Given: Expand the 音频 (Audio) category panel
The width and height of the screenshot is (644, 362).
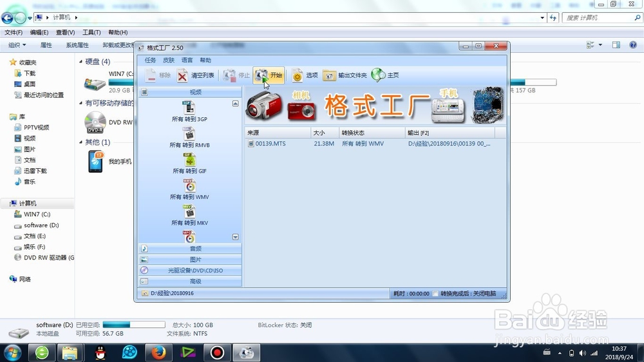Looking at the screenshot, I should click(x=190, y=249).
